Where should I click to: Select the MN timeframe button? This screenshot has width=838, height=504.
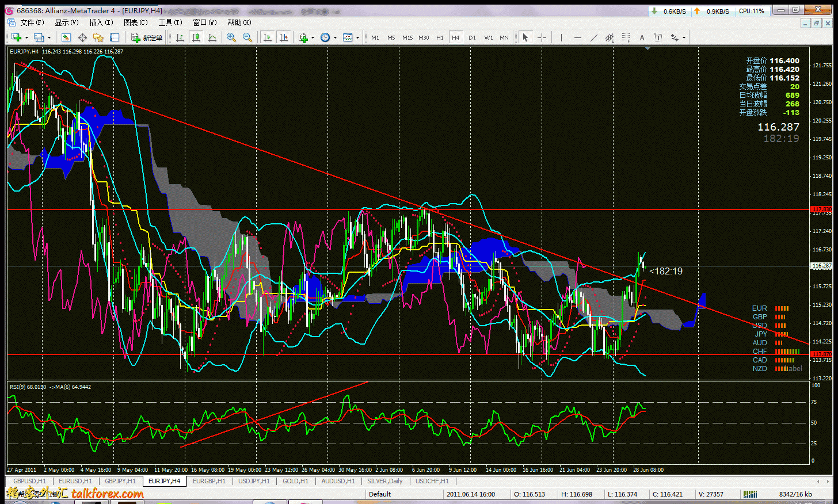pos(504,37)
